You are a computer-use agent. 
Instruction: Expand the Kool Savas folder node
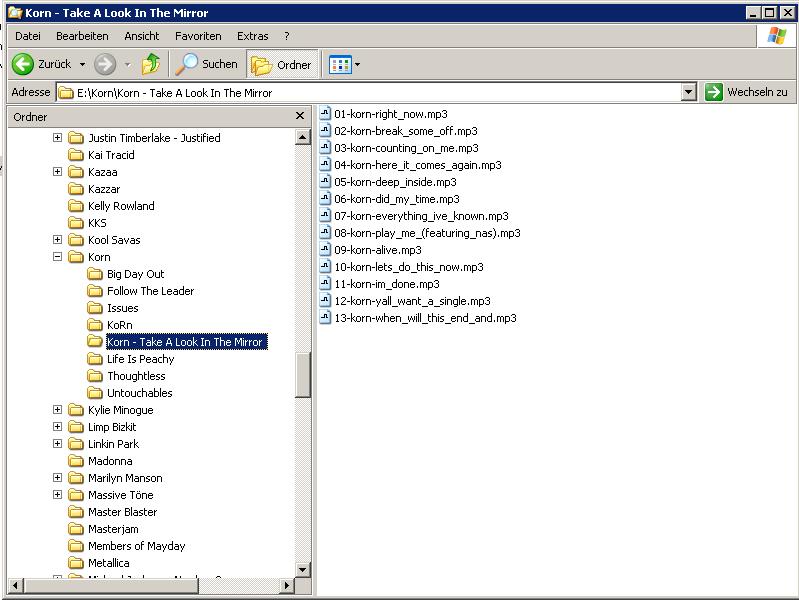point(58,240)
